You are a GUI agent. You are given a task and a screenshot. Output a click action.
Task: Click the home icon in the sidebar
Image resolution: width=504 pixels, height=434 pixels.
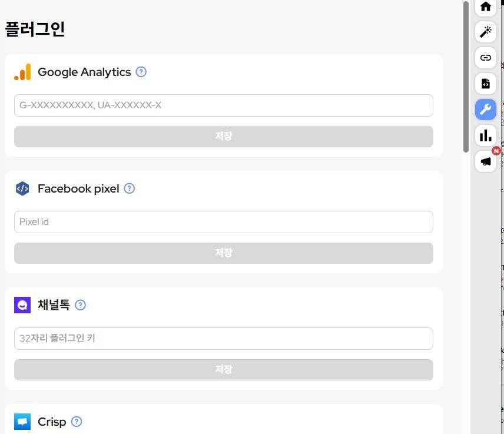point(486,6)
